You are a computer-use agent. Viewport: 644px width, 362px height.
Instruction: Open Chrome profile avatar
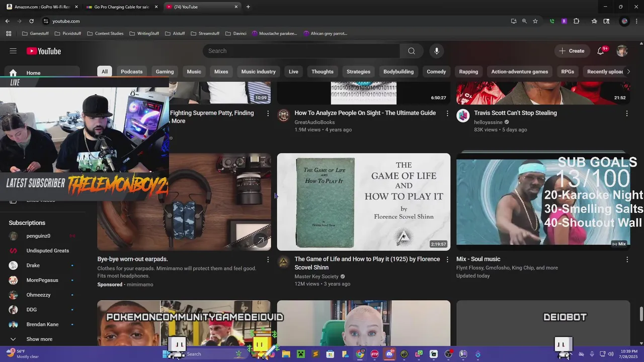624,21
